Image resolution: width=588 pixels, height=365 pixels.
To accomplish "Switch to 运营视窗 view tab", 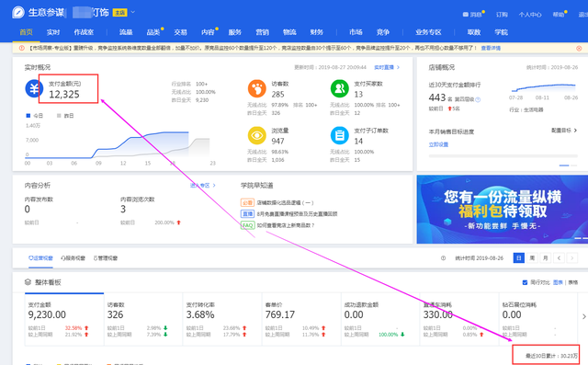I will 40,258.
